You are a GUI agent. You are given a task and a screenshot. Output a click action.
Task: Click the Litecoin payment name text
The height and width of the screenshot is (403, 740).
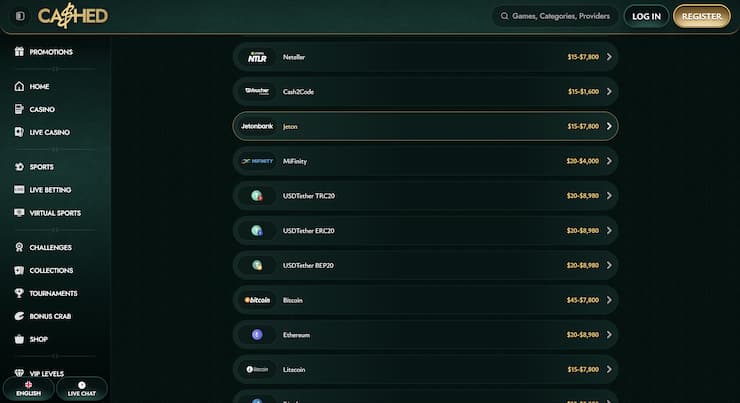(x=294, y=369)
